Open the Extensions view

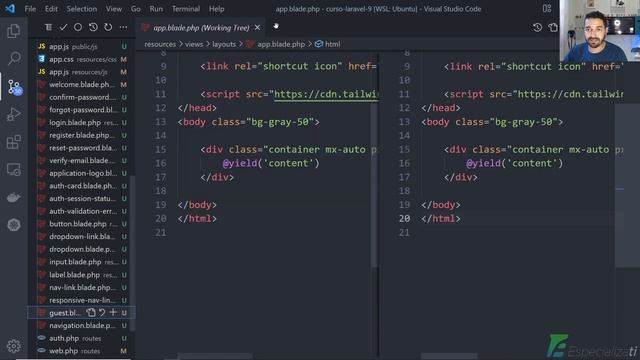(x=13, y=142)
